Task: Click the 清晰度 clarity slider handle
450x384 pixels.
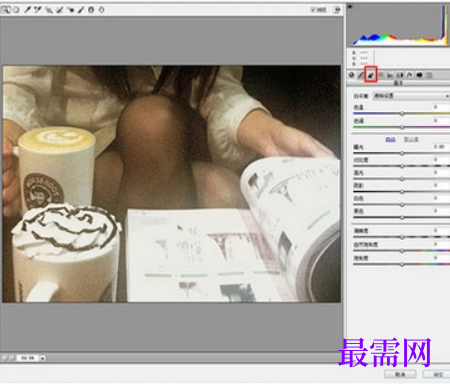Action: coord(402,237)
